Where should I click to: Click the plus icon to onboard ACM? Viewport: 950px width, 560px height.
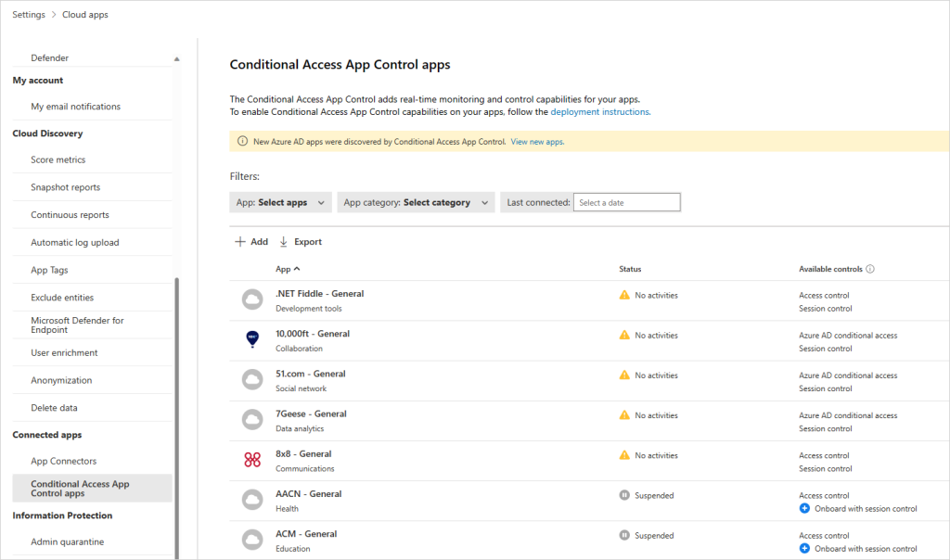(x=804, y=549)
